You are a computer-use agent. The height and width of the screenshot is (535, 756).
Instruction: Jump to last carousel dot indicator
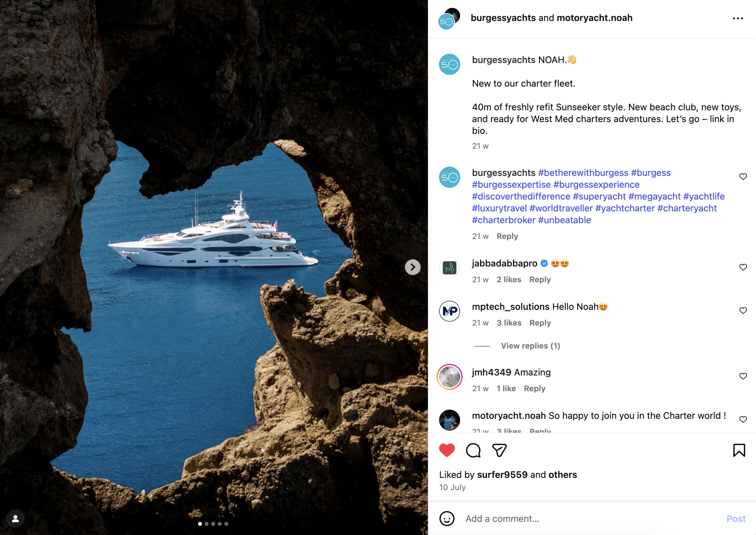click(226, 524)
